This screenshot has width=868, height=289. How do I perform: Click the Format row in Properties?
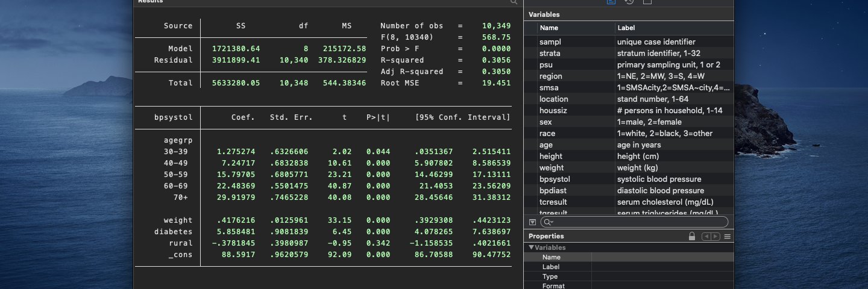click(629, 285)
